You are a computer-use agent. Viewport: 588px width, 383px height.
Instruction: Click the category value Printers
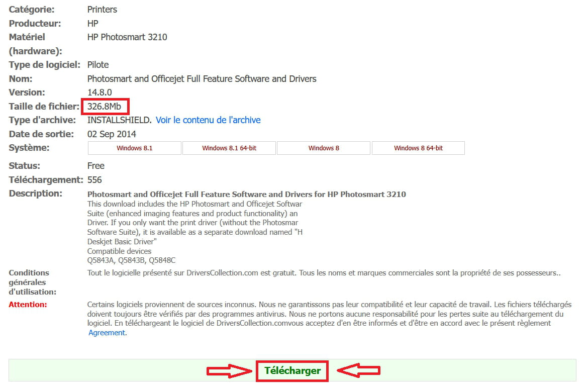[103, 10]
